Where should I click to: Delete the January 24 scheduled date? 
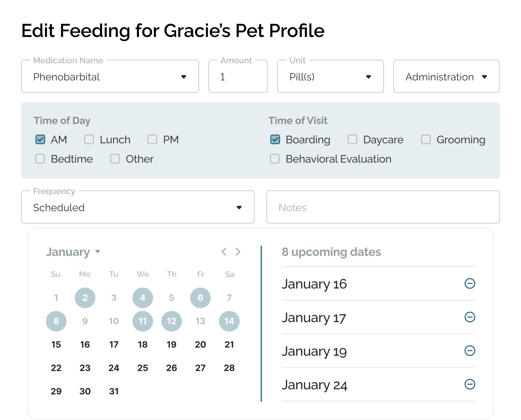pyautogui.click(x=470, y=384)
